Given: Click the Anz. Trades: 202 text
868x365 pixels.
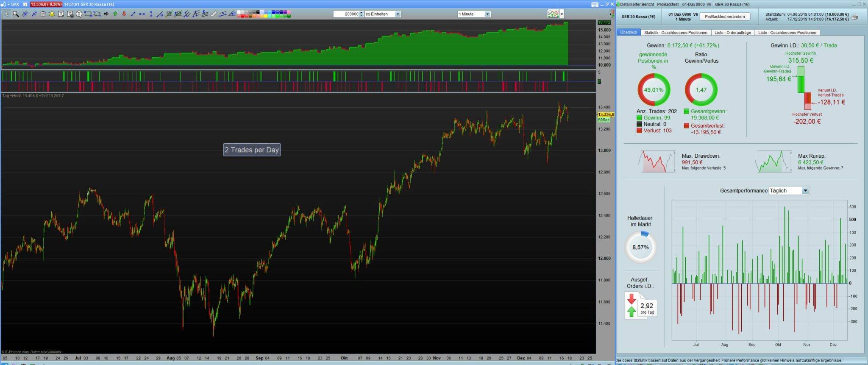Looking at the screenshot, I should [657, 111].
